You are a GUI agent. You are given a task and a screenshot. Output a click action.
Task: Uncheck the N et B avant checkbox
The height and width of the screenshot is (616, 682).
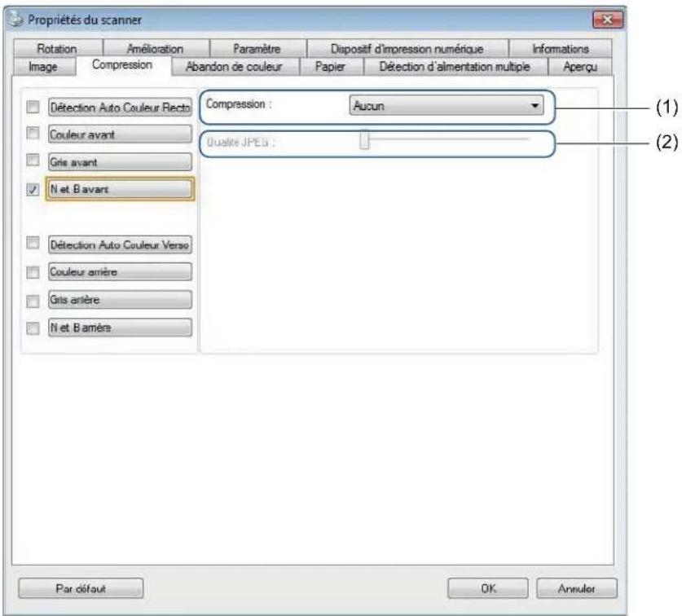coord(33,189)
